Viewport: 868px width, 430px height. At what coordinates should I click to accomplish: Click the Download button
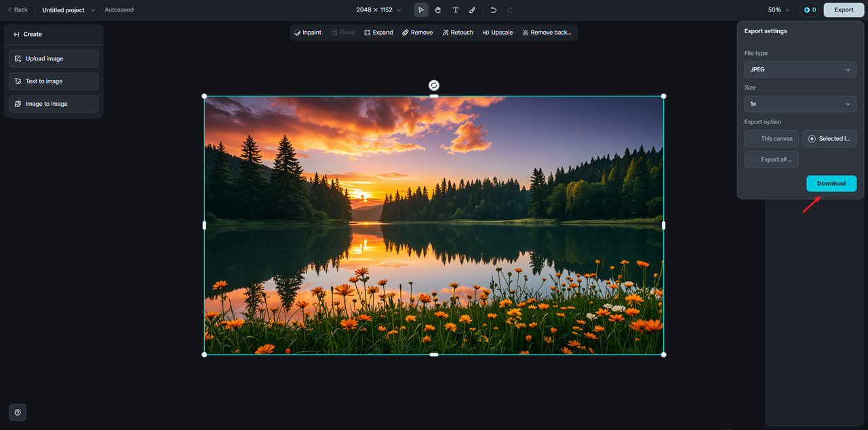click(831, 183)
